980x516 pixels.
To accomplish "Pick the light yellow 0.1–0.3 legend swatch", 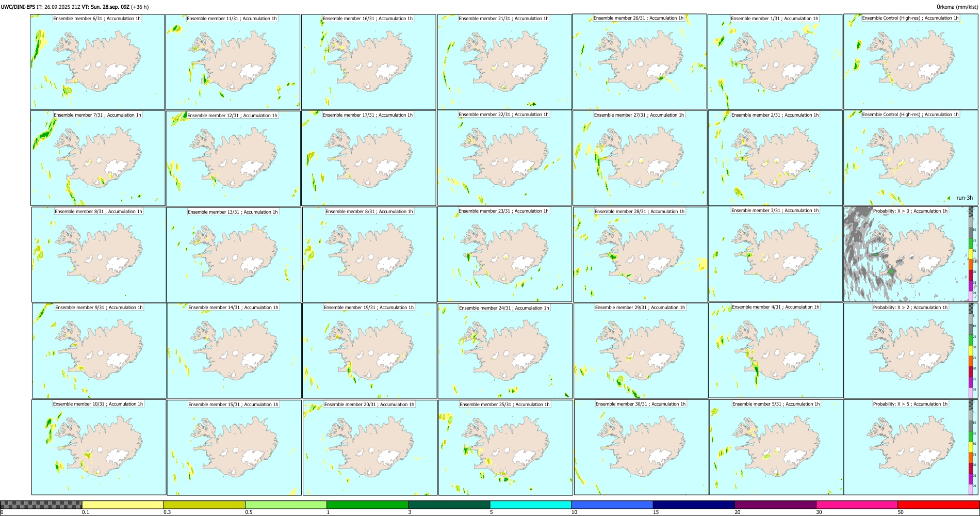I will [x=123, y=505].
